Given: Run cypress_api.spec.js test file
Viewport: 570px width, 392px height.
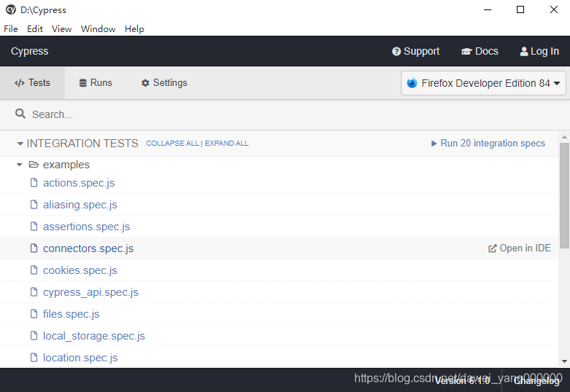Looking at the screenshot, I should 90,292.
